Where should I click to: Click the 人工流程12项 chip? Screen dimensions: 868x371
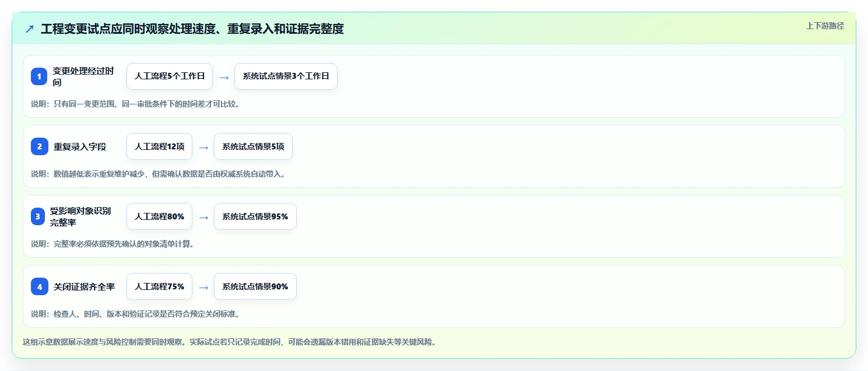(x=159, y=146)
